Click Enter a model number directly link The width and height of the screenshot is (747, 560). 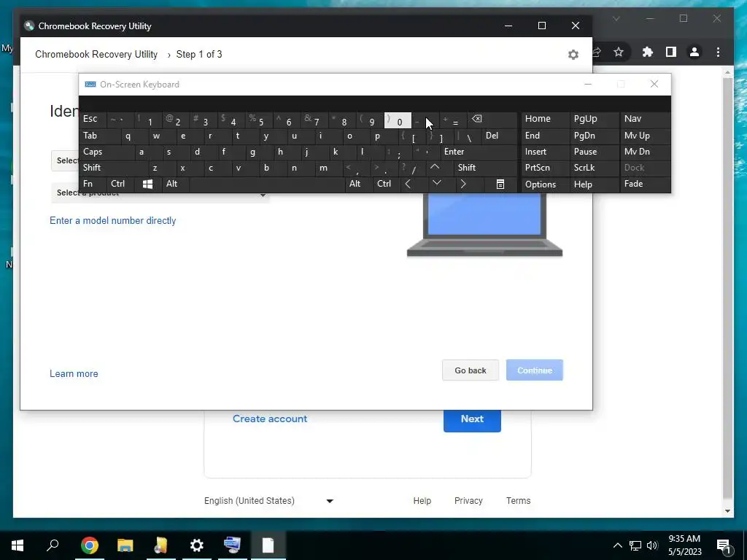tap(113, 221)
